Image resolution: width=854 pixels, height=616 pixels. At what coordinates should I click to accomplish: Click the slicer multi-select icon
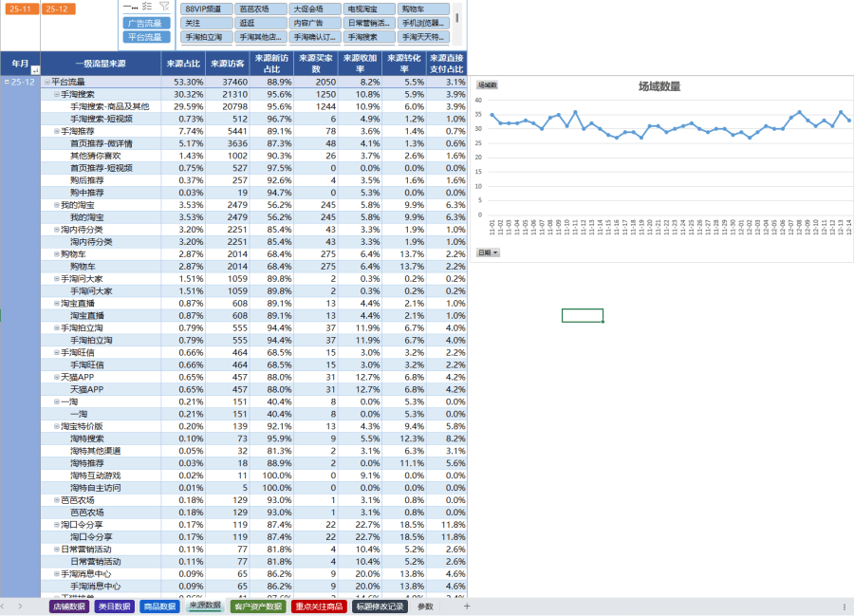[x=147, y=6]
